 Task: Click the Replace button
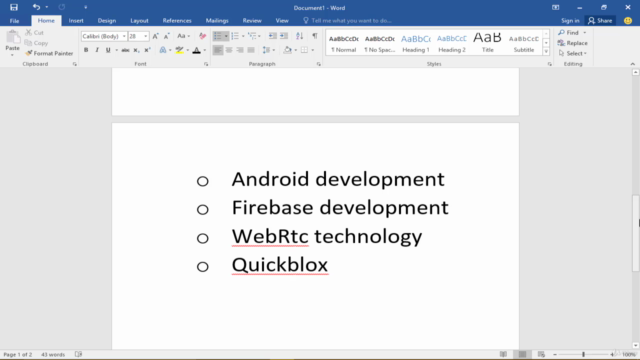(573, 43)
